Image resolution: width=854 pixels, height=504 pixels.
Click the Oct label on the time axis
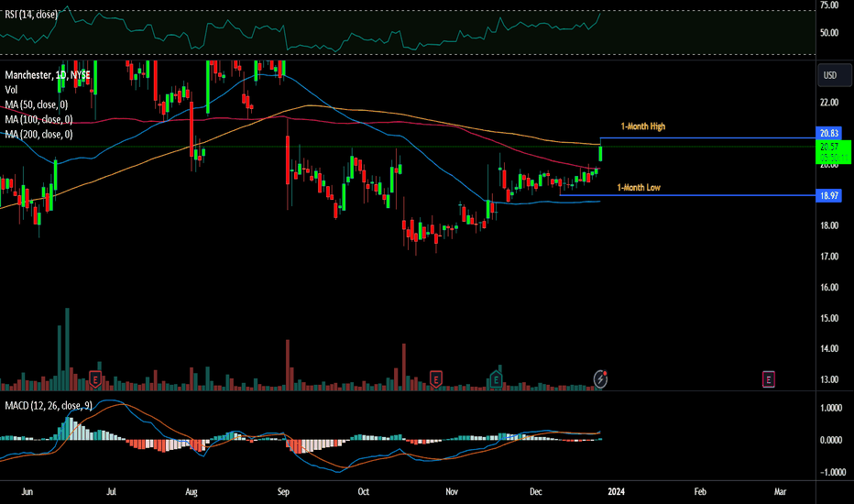363,491
